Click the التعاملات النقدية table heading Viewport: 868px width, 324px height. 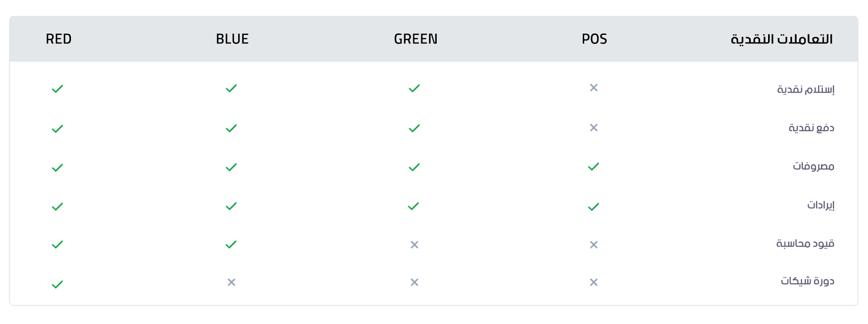(782, 39)
